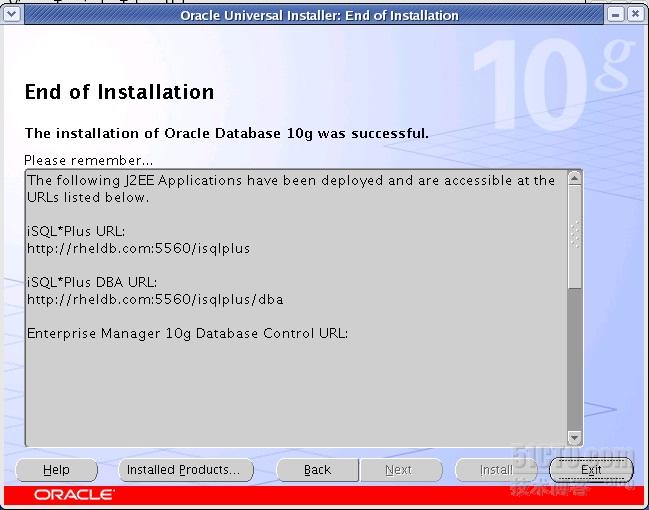Click the 'End of Installation' heading

(120, 92)
